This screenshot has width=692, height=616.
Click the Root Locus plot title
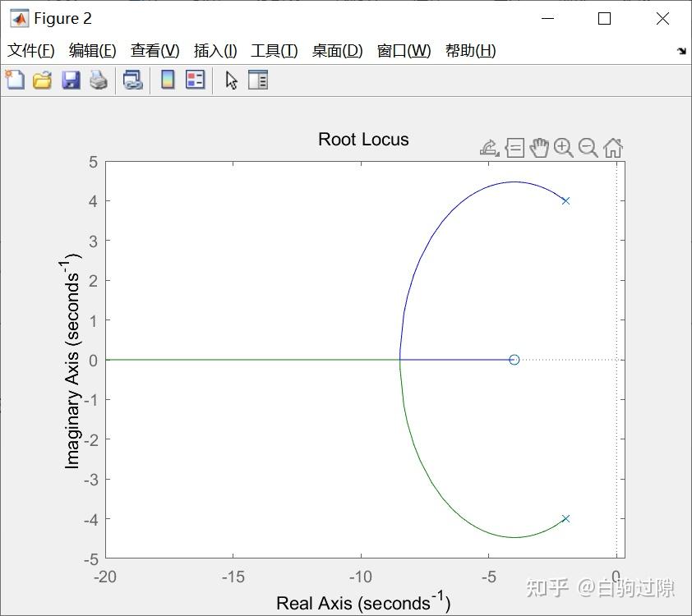click(363, 140)
